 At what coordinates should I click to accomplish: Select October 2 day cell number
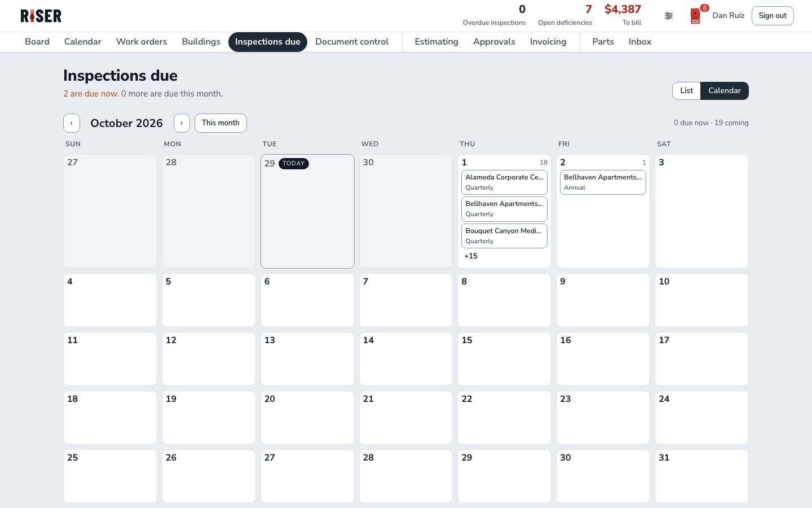[x=563, y=163]
